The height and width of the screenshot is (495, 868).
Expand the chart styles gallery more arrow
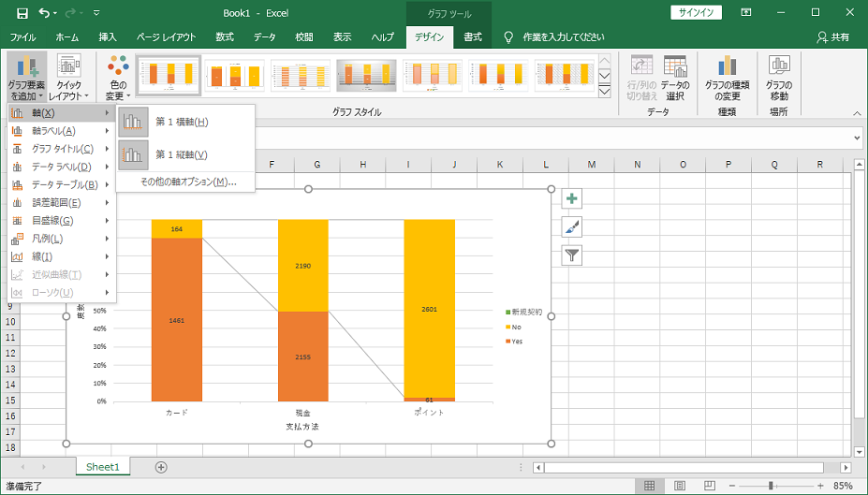pos(605,92)
